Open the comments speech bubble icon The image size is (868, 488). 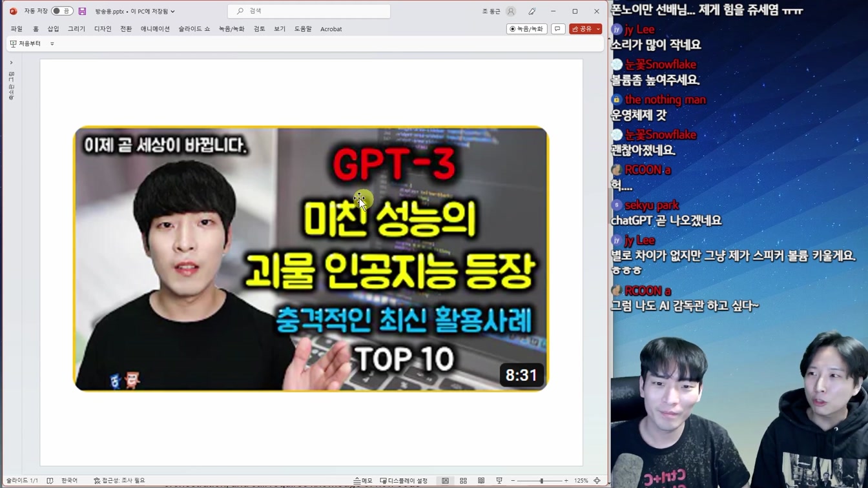click(558, 29)
